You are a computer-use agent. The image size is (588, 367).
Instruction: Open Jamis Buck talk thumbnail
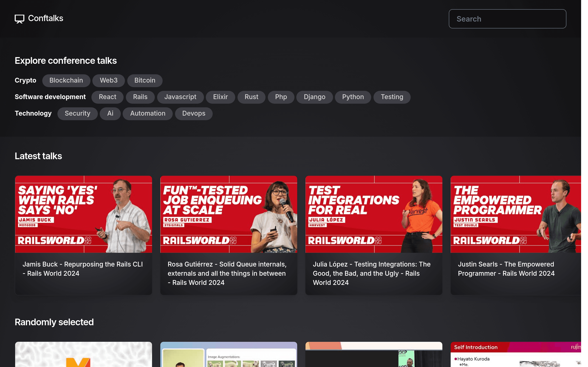click(84, 214)
